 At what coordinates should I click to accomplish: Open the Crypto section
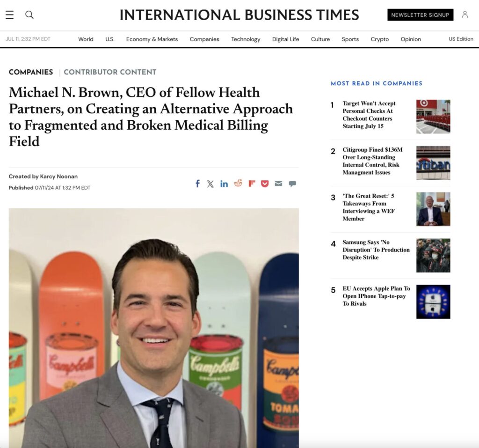pyautogui.click(x=379, y=39)
